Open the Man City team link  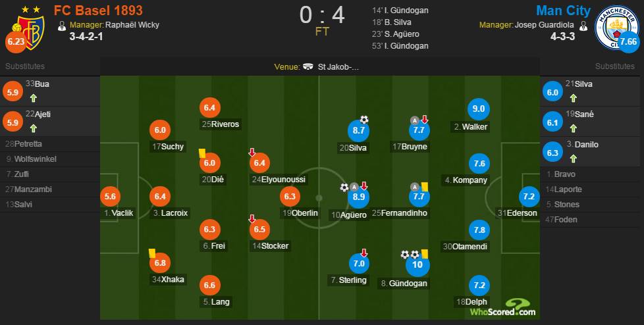point(563,11)
